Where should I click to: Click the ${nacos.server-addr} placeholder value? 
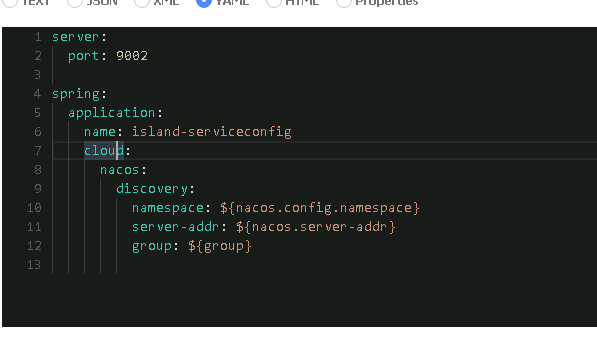tap(316, 227)
